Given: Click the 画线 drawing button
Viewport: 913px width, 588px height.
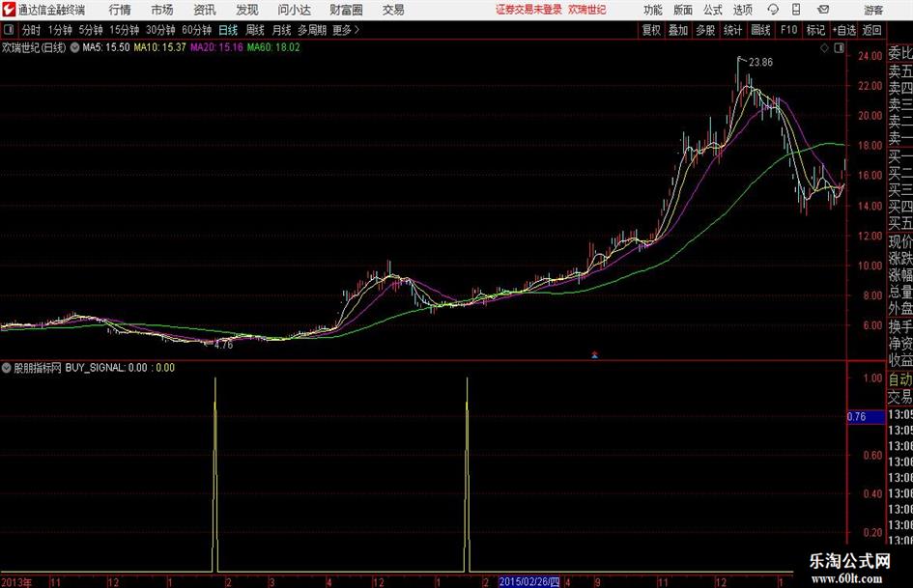Looking at the screenshot, I should click(x=760, y=30).
